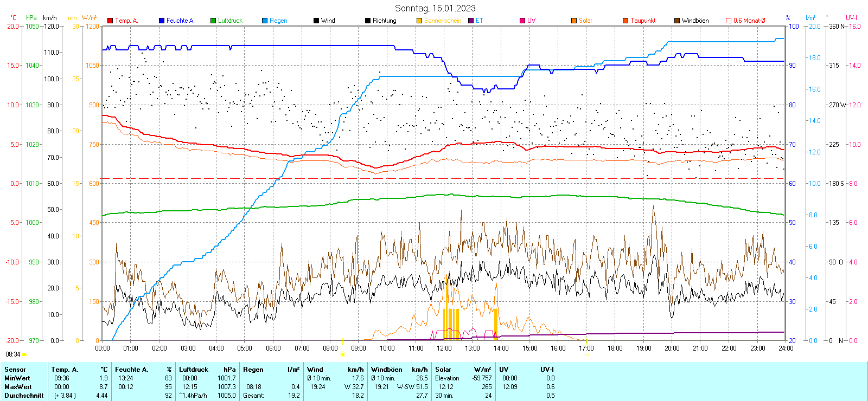Image resolution: width=868 pixels, height=401 pixels.
Task: Toggle the 0.6 Monat-Ø legend box
Action: pos(729,21)
